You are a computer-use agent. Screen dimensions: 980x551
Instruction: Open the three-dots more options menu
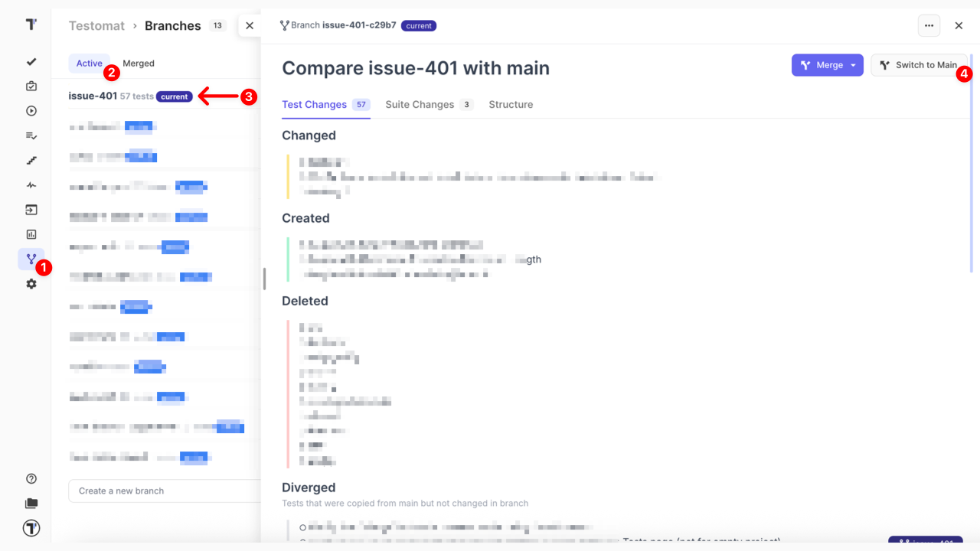point(929,25)
